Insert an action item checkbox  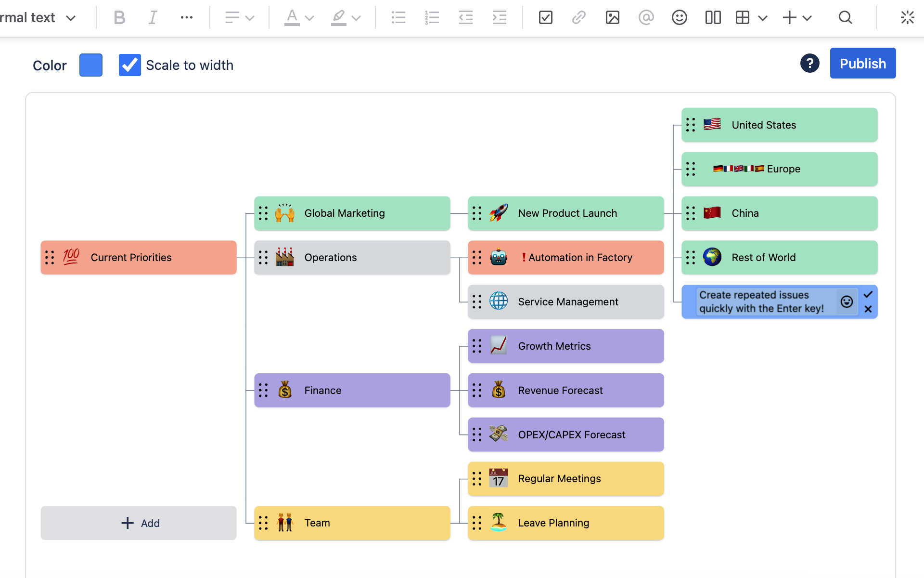coord(546,17)
